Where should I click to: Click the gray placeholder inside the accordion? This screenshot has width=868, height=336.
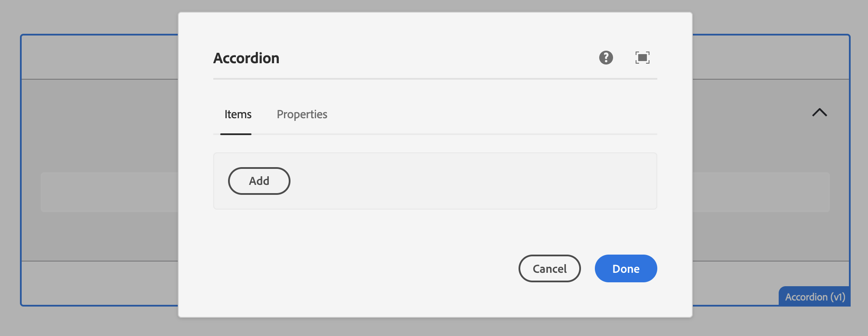click(108, 192)
